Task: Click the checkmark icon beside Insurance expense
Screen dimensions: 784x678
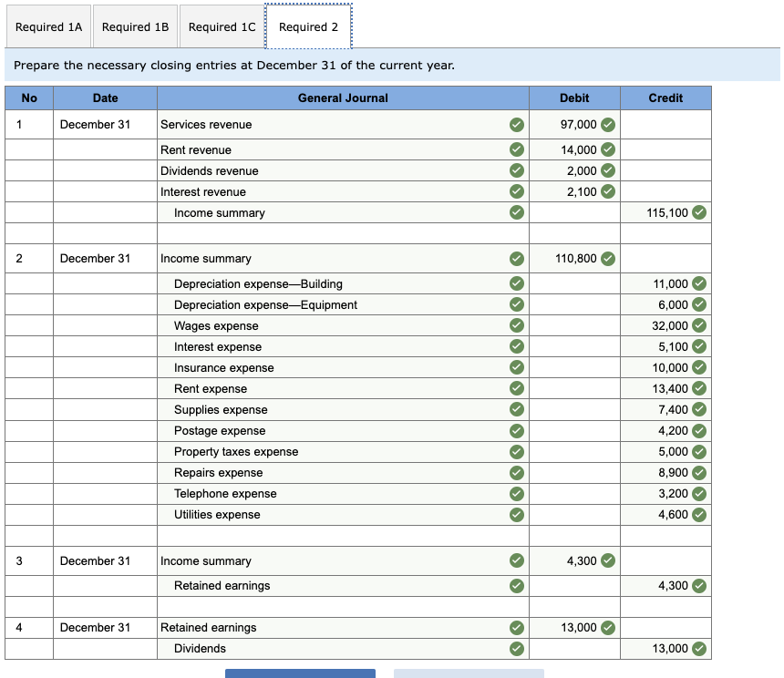Action: 517,367
